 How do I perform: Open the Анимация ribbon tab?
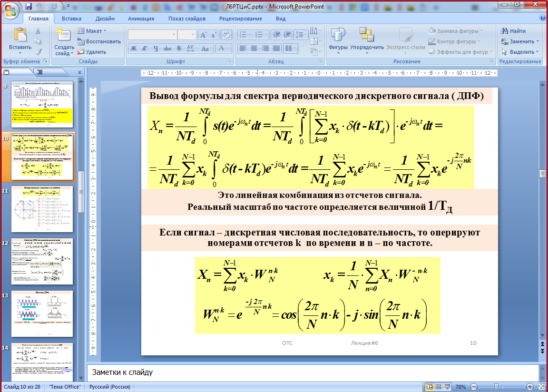click(x=141, y=19)
